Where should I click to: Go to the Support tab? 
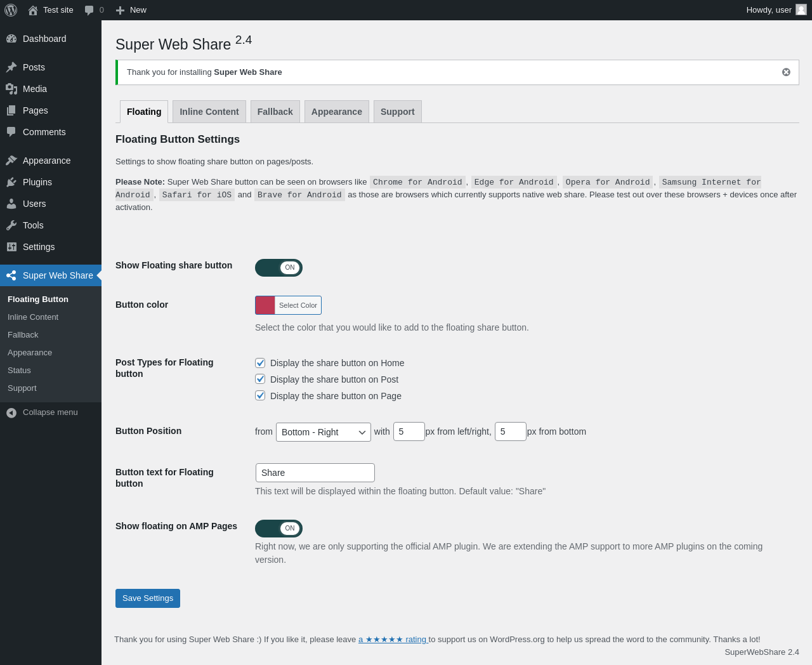click(398, 112)
